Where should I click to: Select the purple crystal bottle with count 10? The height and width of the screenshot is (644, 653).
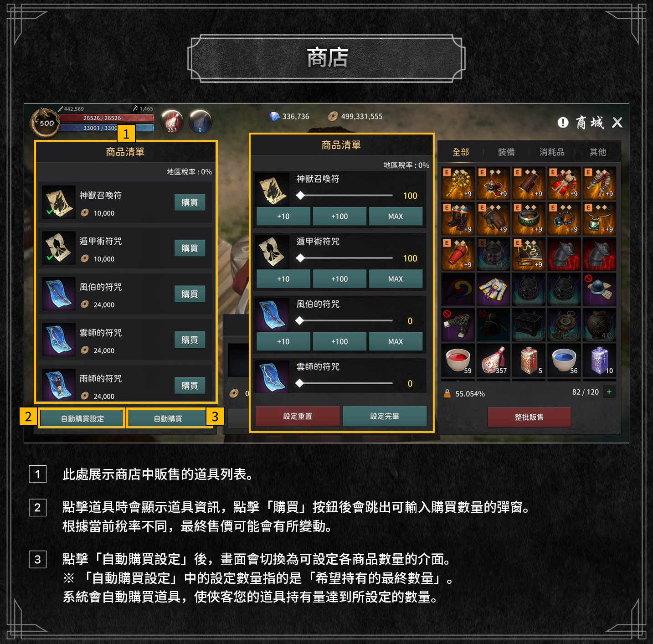pos(599,360)
